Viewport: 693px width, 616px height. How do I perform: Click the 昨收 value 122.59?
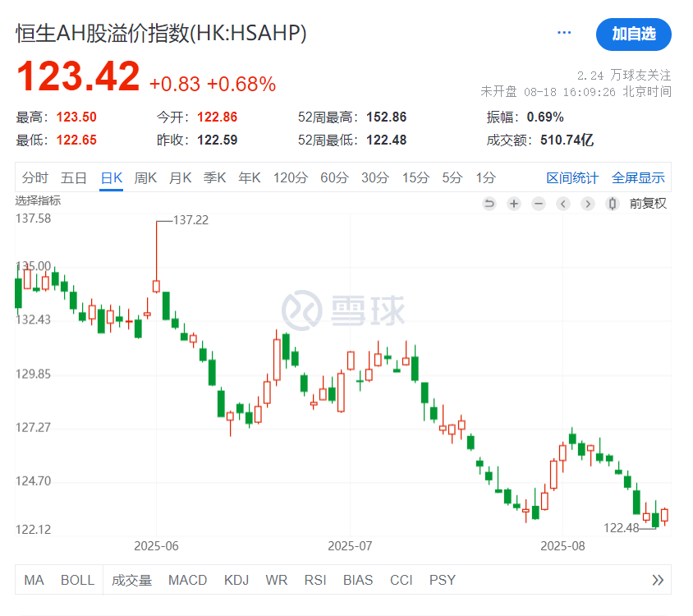(217, 140)
